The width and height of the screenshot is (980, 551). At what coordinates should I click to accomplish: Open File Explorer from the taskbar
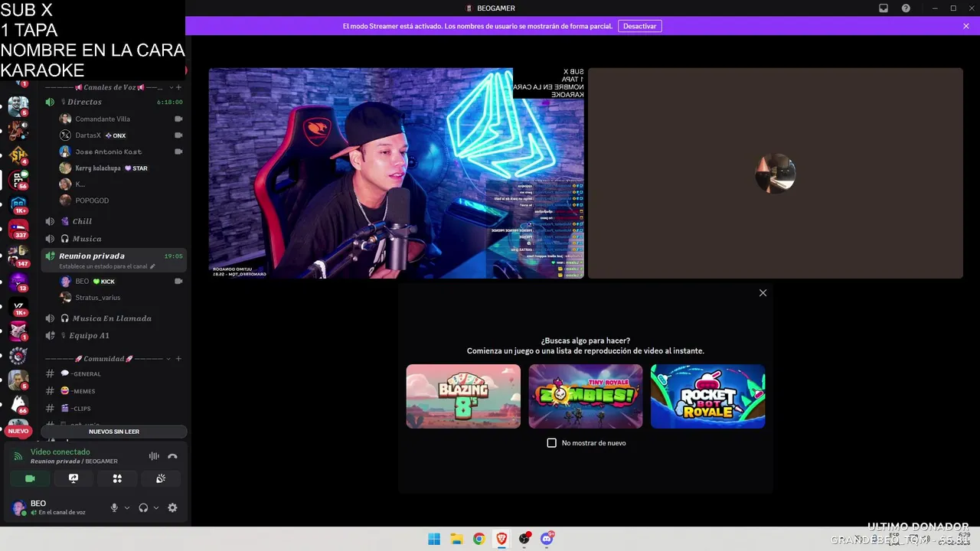(456, 539)
